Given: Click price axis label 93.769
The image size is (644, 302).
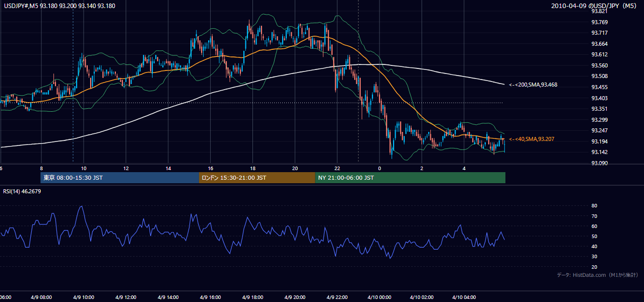Looking at the screenshot, I should 600,22.
